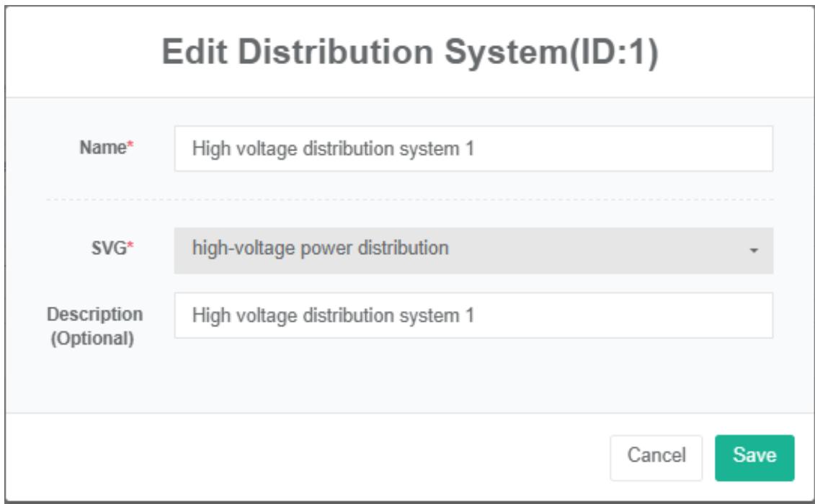Screen dimensions: 815x504
Task: Open the SVG dropdown selector
Action: click(473, 251)
